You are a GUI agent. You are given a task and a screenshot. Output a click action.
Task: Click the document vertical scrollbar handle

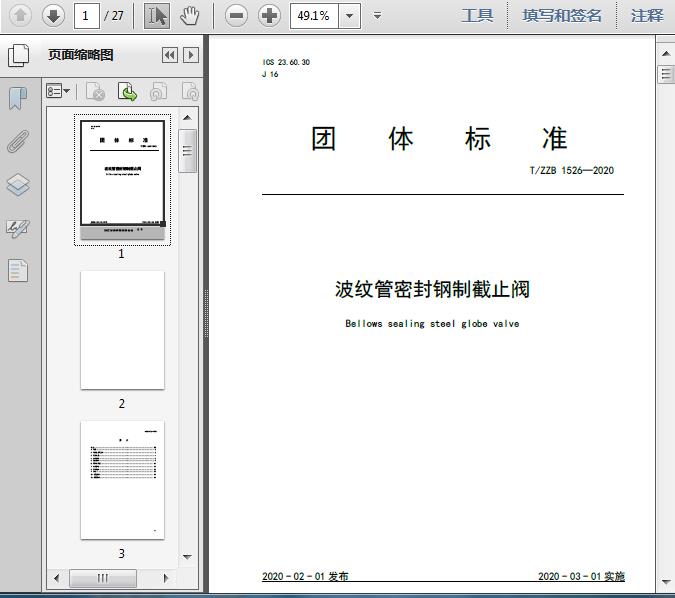666,74
